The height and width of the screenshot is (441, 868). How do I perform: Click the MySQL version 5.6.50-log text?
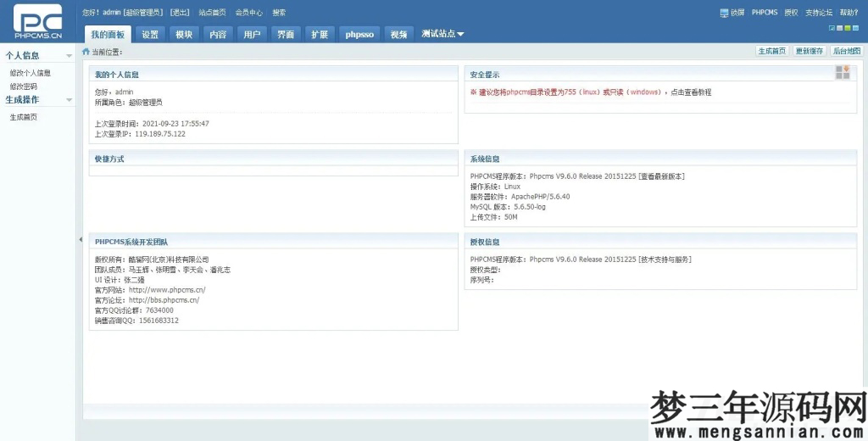(530, 207)
